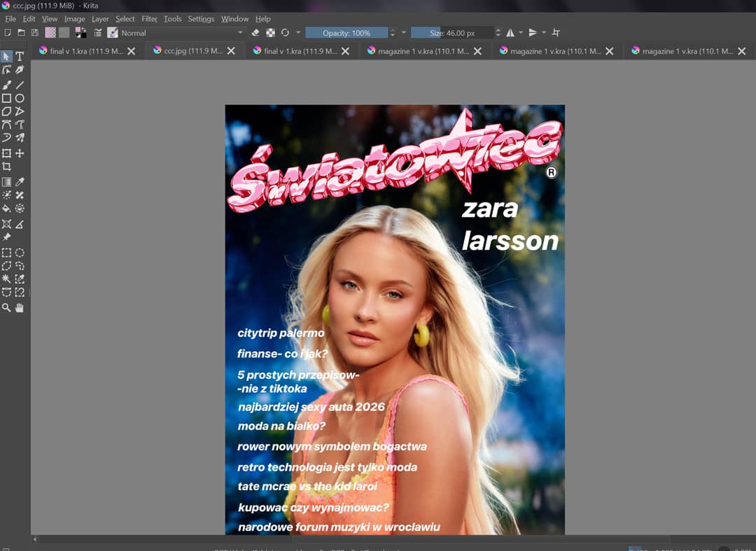Open the Filter menu

(x=149, y=19)
